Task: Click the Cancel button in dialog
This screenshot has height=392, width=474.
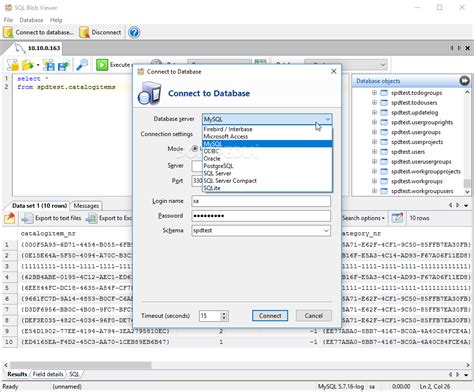Action: (x=314, y=316)
